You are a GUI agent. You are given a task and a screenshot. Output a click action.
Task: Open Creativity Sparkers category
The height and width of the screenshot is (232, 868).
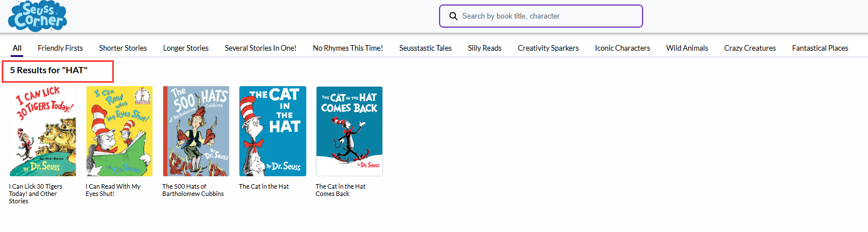tap(548, 48)
